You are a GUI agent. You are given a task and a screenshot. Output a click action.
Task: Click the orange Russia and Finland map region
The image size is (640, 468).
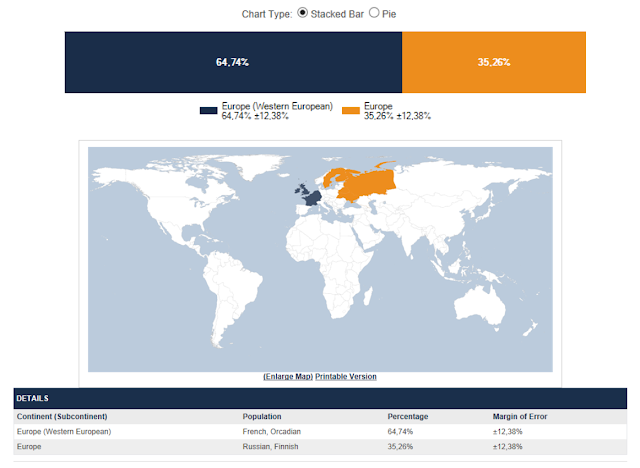tap(369, 184)
